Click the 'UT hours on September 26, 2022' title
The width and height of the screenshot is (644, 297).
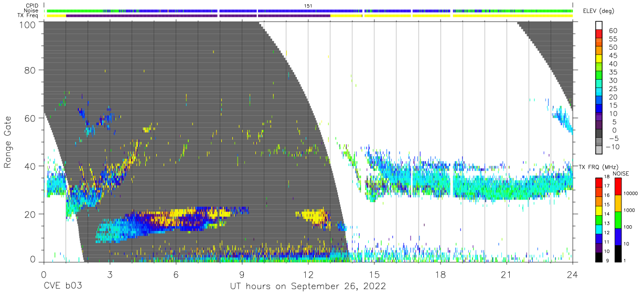click(308, 287)
